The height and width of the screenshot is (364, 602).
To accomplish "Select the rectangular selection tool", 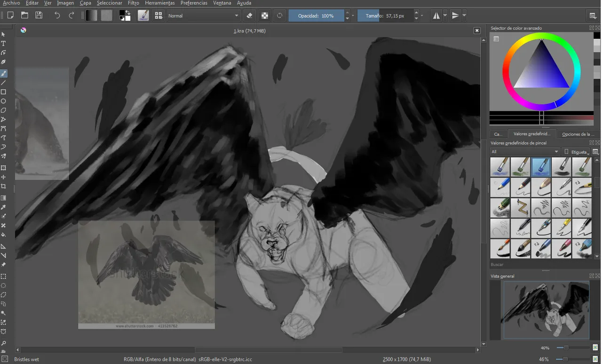I will click(x=3, y=276).
